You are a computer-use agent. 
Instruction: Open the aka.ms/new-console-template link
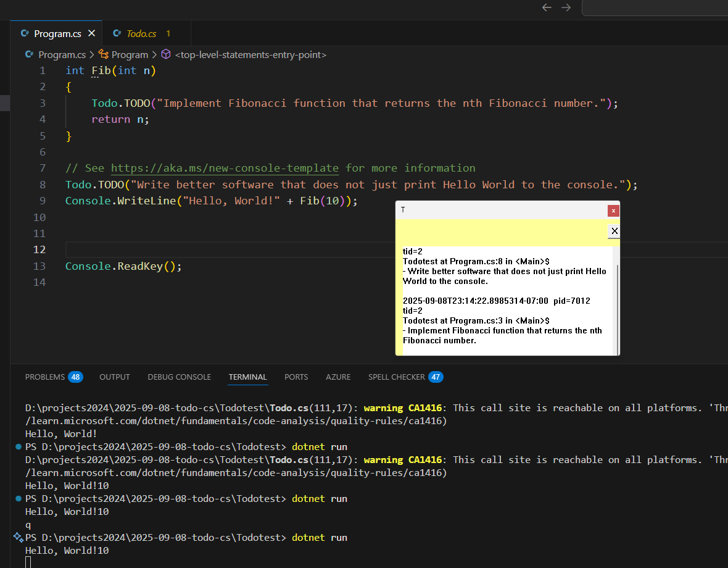coord(225,168)
